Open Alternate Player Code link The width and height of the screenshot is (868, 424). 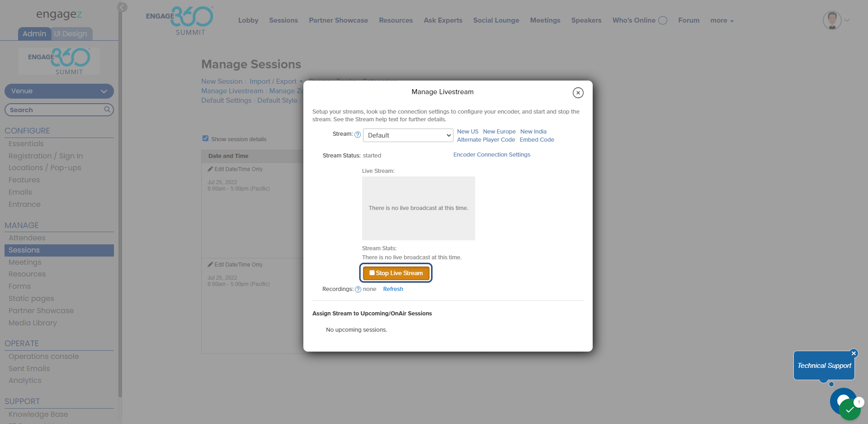coord(486,140)
